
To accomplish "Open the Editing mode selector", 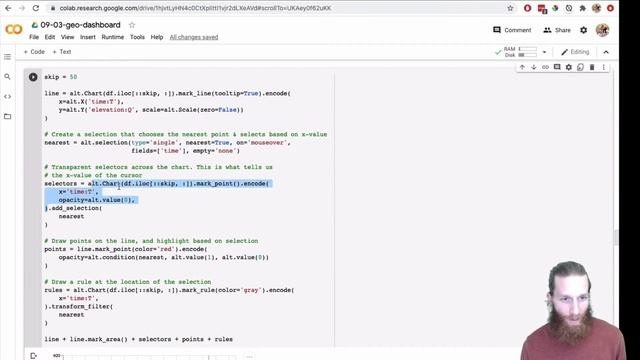I will coord(575,52).
